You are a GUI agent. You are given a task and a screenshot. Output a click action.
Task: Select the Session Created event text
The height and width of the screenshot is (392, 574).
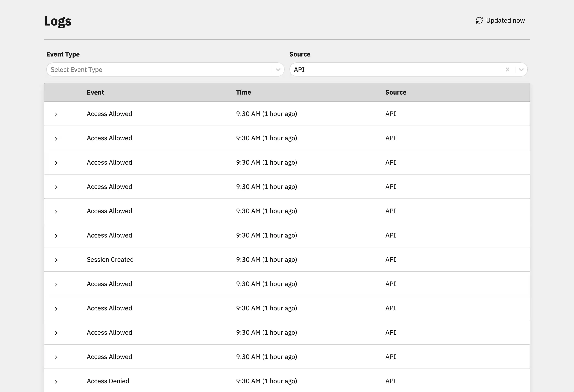(110, 260)
